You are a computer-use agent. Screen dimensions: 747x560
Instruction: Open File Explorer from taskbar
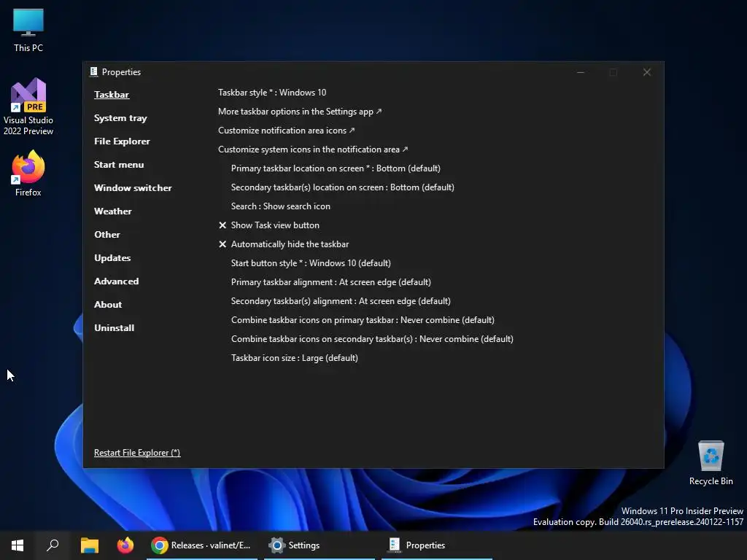(90, 545)
